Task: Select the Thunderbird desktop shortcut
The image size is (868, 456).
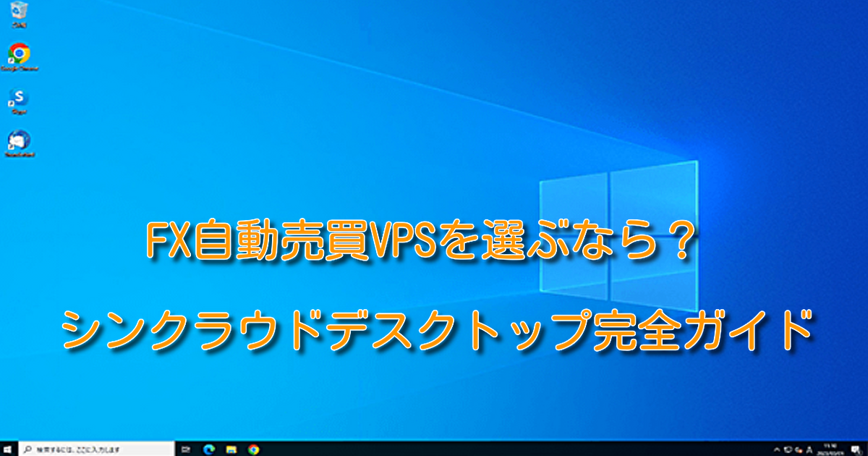Action: pyautogui.click(x=19, y=143)
